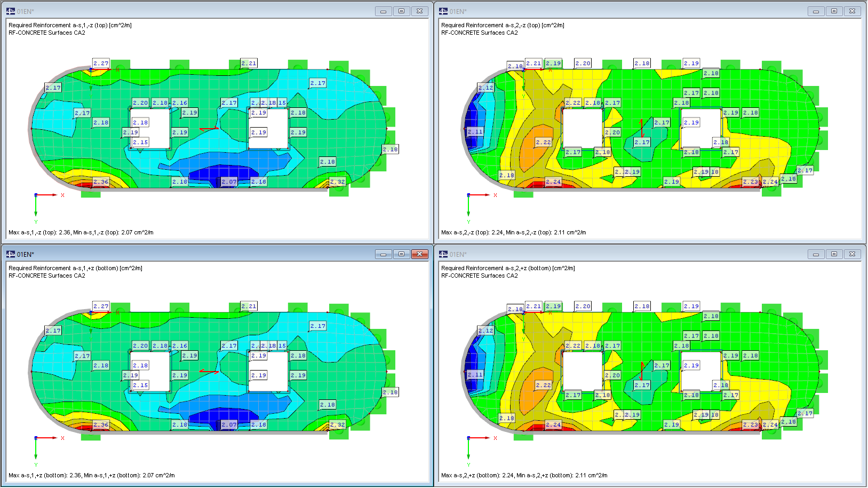Maximize the a-s,1,-z (top) reinforcement window

pyautogui.click(x=402, y=11)
